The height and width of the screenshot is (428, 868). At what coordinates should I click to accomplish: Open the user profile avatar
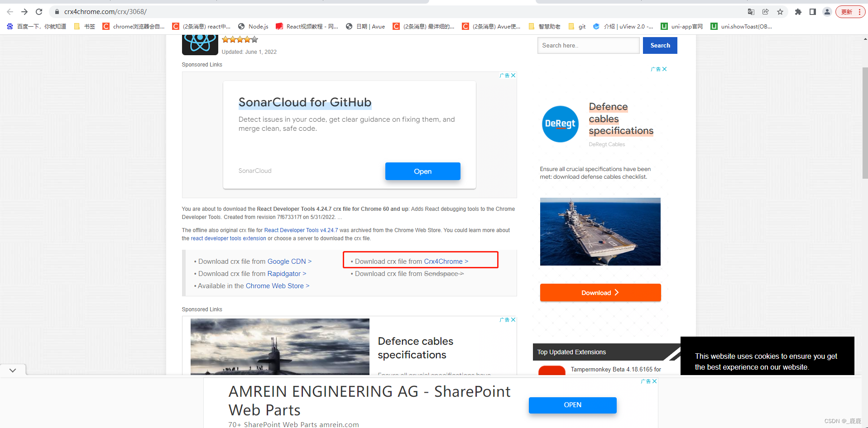coord(827,12)
